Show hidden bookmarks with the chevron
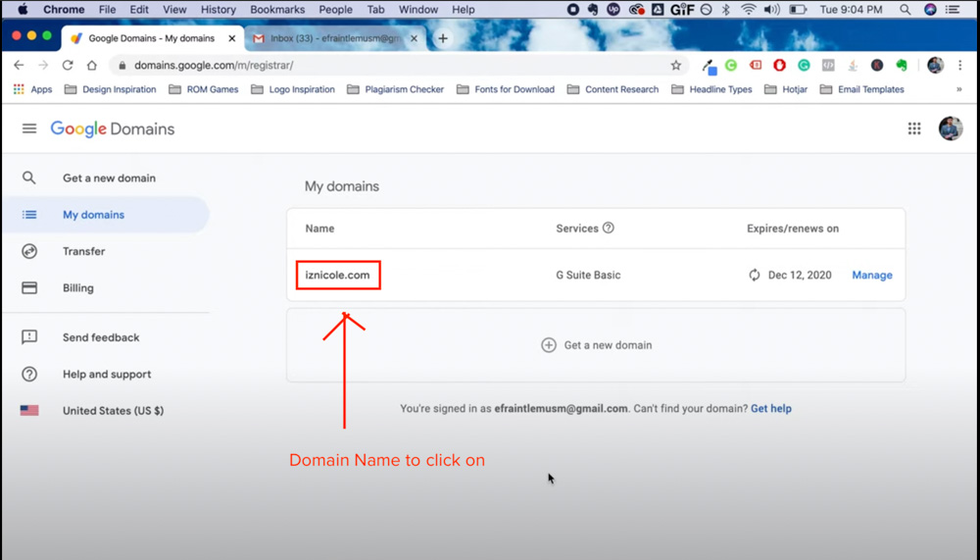Image resolution: width=980 pixels, height=560 pixels. coord(958,89)
